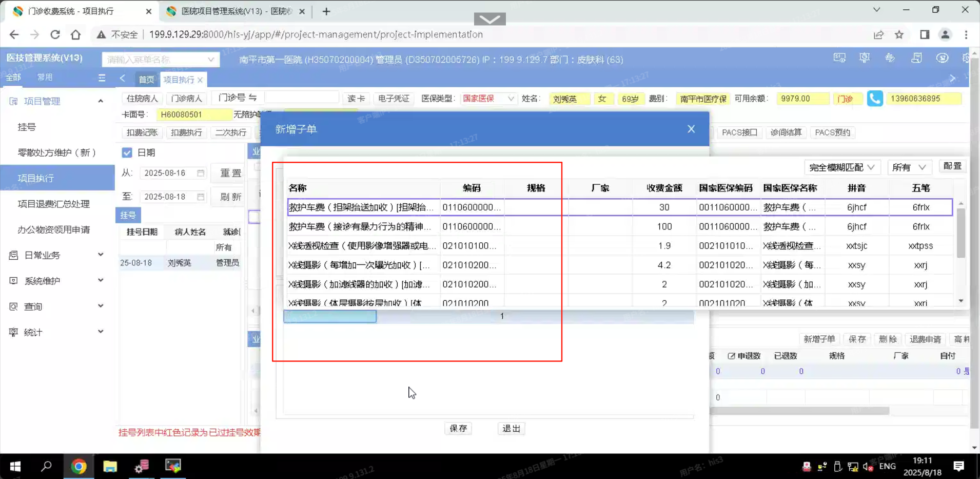The image size is (980, 479).
Task: Click the 重置 button
Action: [x=230, y=173]
